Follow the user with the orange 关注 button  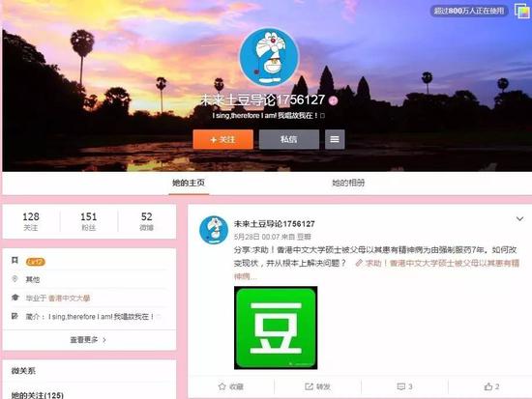coord(222,139)
